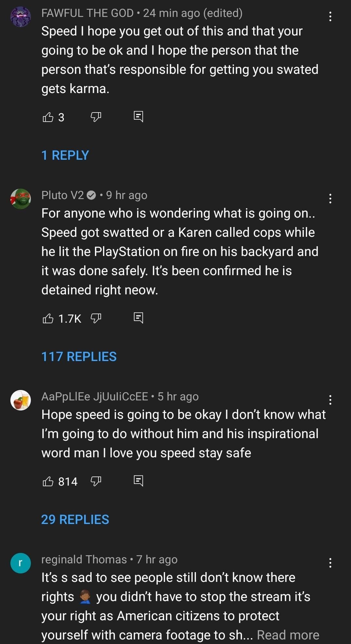Open FAWFUL THE GOD's profile avatar
The height and width of the screenshot is (644, 351).
21,16
